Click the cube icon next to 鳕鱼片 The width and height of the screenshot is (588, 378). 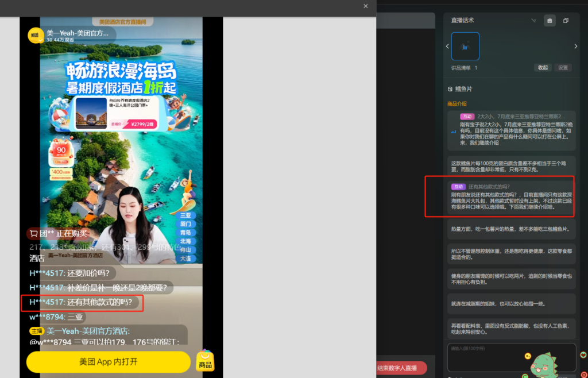[x=450, y=89]
